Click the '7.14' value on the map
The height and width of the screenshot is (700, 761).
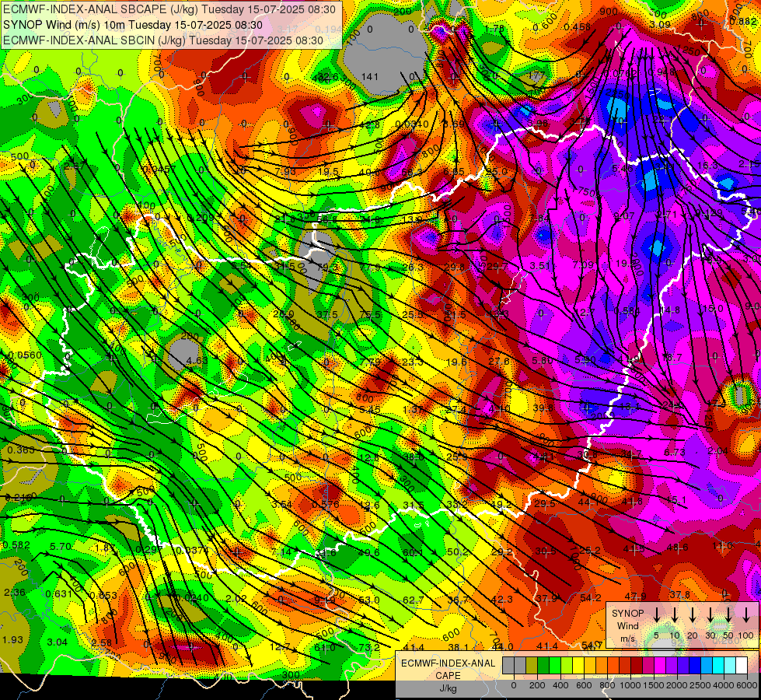click(281, 552)
